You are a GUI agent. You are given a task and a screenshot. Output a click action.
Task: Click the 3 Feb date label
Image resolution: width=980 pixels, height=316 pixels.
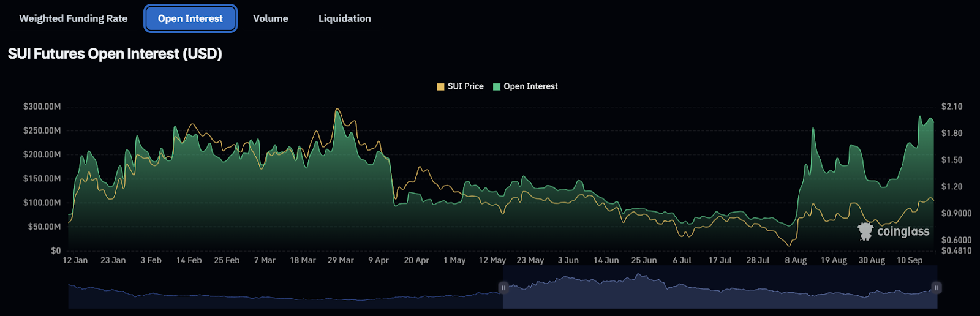click(151, 260)
